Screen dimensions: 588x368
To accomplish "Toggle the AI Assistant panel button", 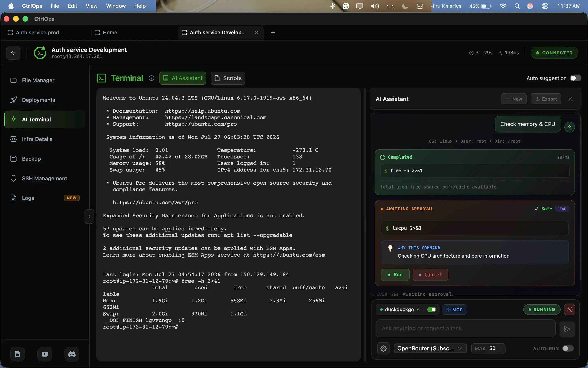I will [x=183, y=78].
